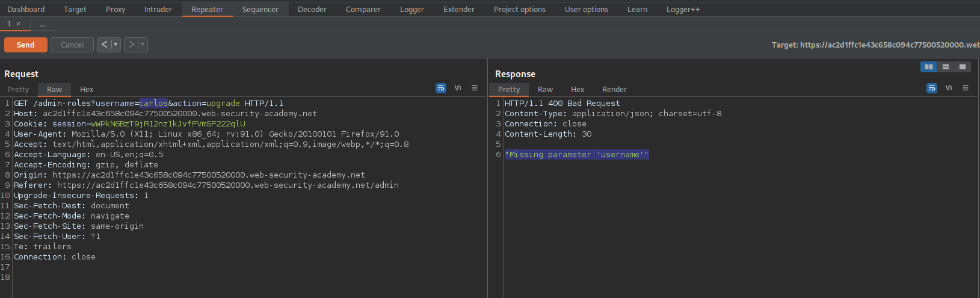Switch Request view to Raw

pyautogui.click(x=54, y=89)
